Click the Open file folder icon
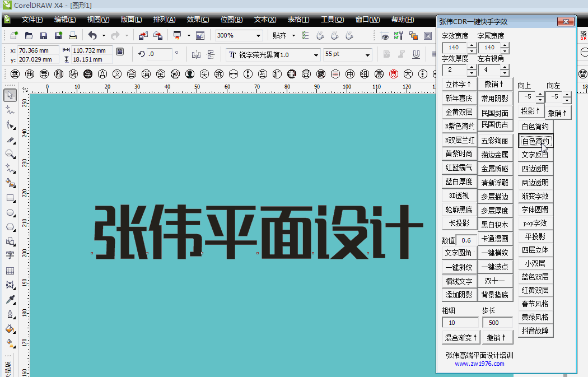The height and width of the screenshot is (377, 588). (29, 36)
